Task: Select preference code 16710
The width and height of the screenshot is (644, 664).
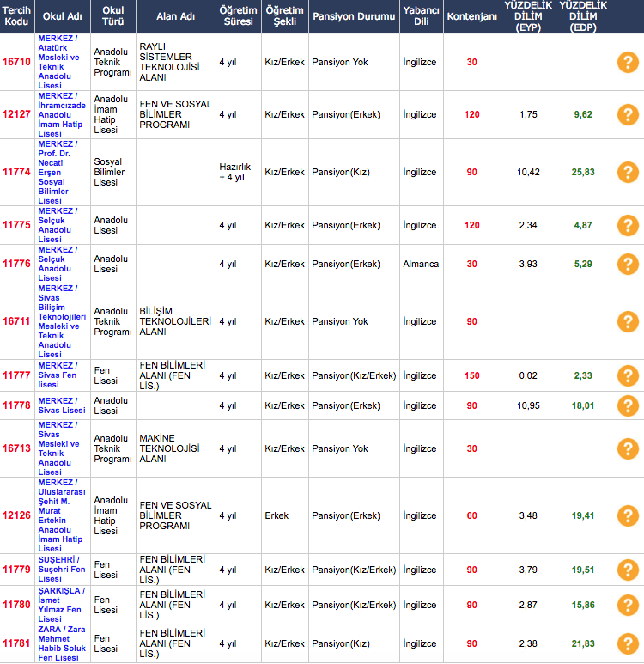Action: point(17,62)
